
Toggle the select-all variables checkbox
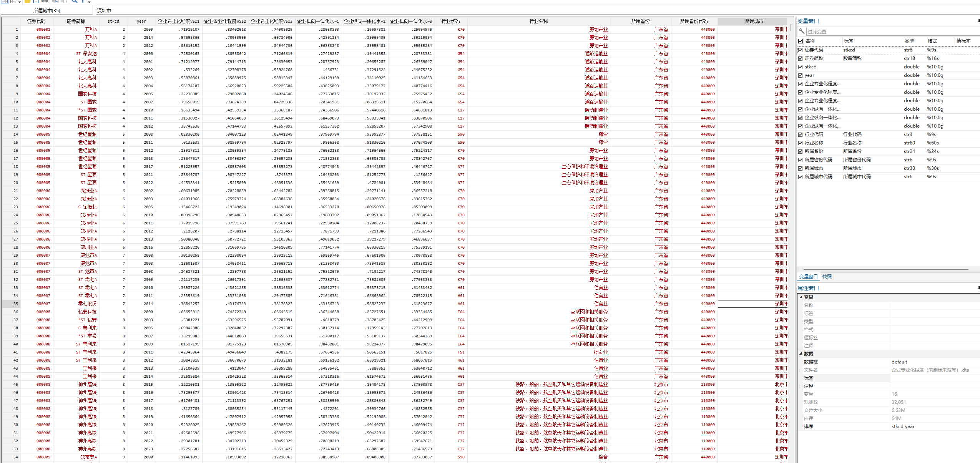pyautogui.click(x=800, y=41)
